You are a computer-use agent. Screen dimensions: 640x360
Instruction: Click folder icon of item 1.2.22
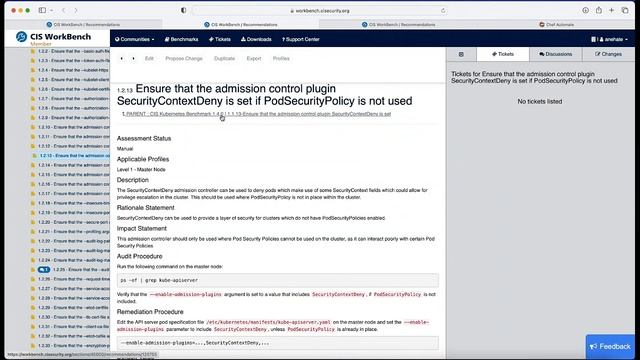(x=33, y=241)
